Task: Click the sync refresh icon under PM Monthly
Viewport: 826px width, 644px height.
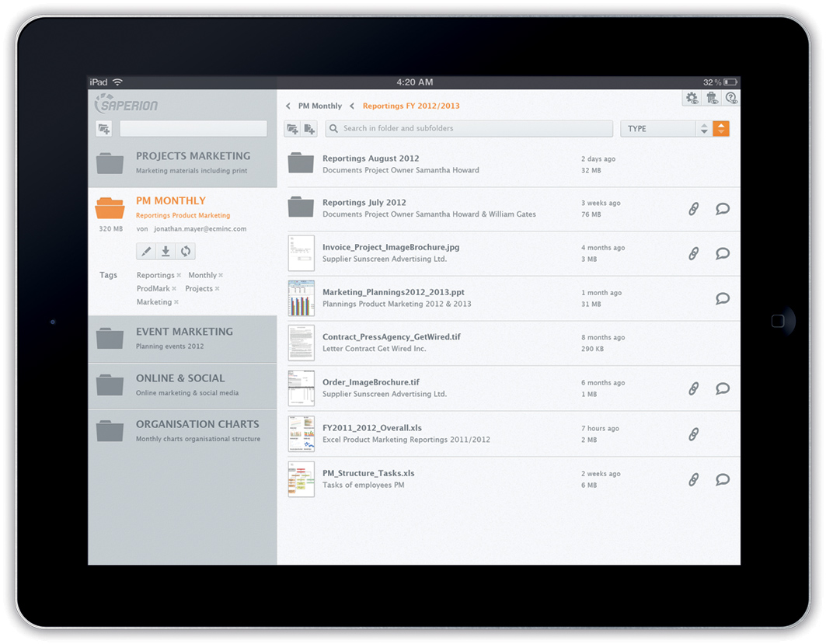Action: pyautogui.click(x=186, y=251)
